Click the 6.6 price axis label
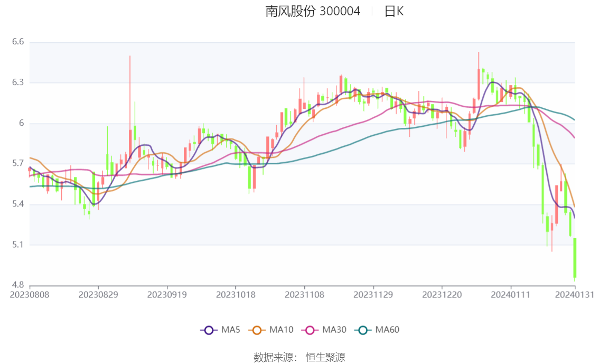This screenshot has width=599, height=364. tap(18, 42)
